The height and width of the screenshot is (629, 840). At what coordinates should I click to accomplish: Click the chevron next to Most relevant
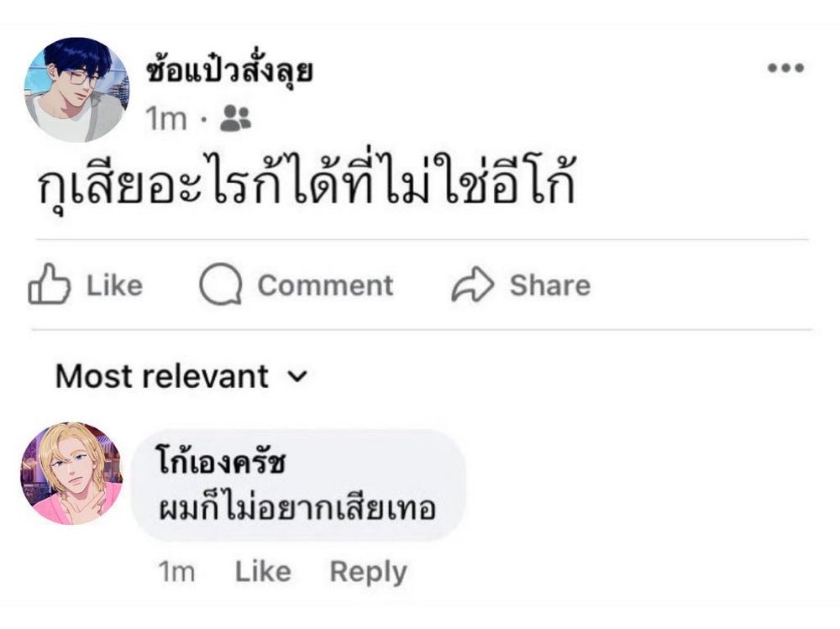(x=296, y=377)
